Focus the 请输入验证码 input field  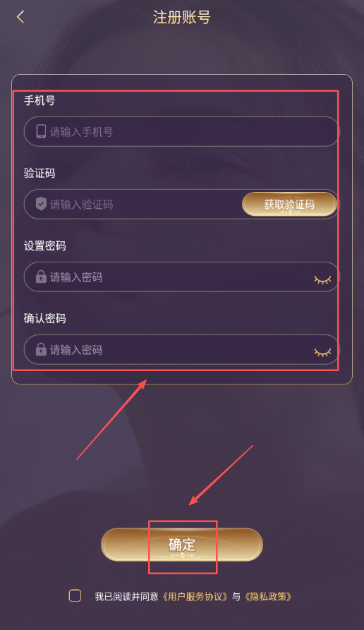pyautogui.click(x=133, y=204)
